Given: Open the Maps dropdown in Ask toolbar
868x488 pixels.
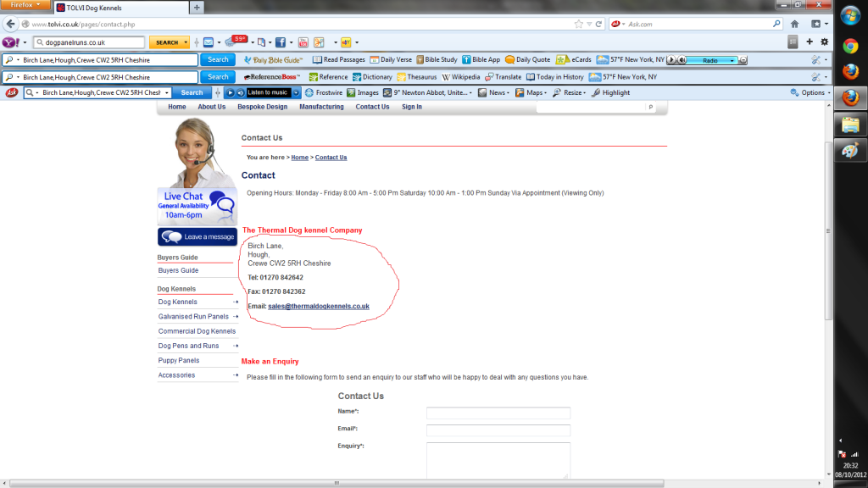Looking at the screenshot, I should coord(545,93).
